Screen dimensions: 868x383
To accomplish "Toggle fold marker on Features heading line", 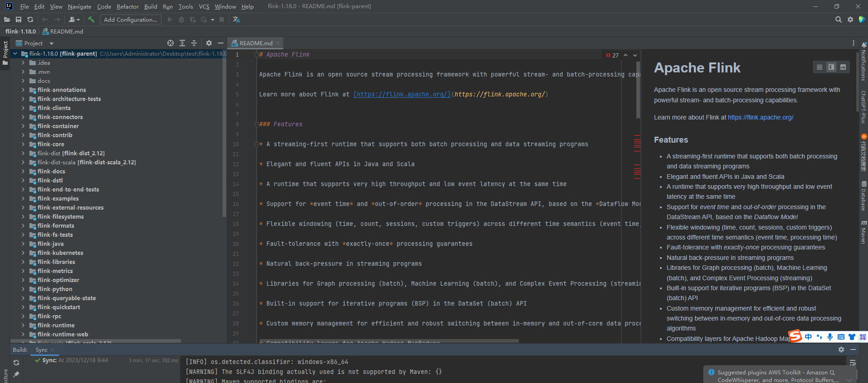I will point(256,124).
